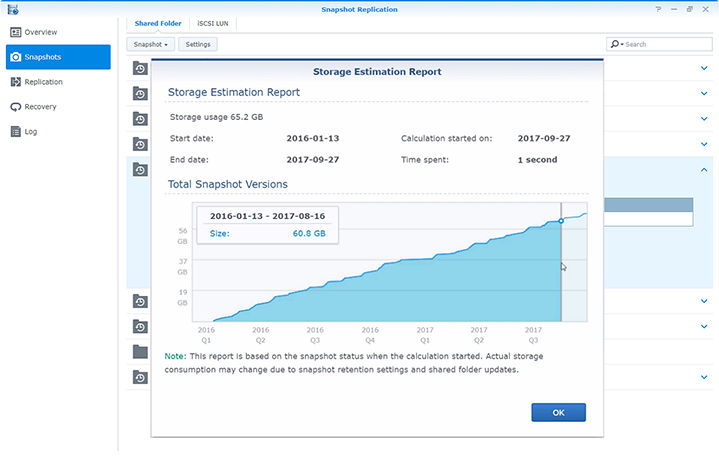The height and width of the screenshot is (460, 719).
Task: Collapse the expanded shared folder row
Action: (x=704, y=170)
